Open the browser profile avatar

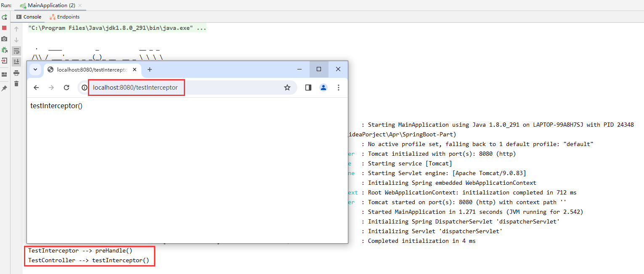click(x=323, y=88)
